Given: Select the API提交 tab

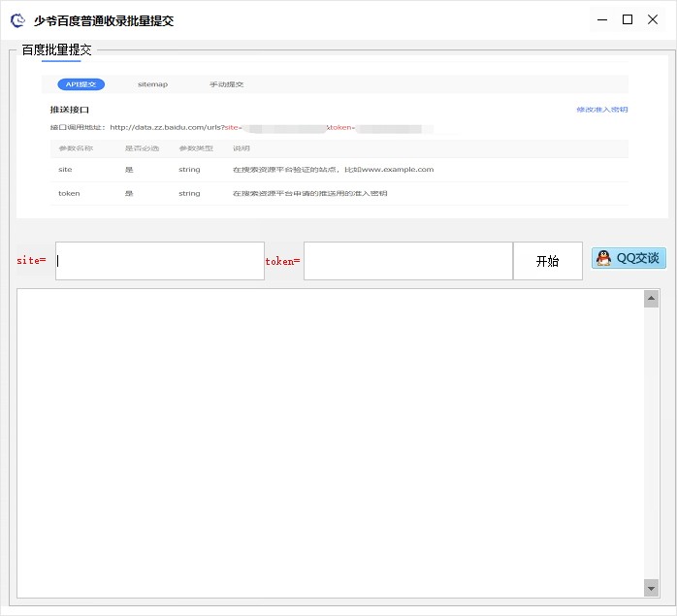Looking at the screenshot, I should [x=81, y=84].
